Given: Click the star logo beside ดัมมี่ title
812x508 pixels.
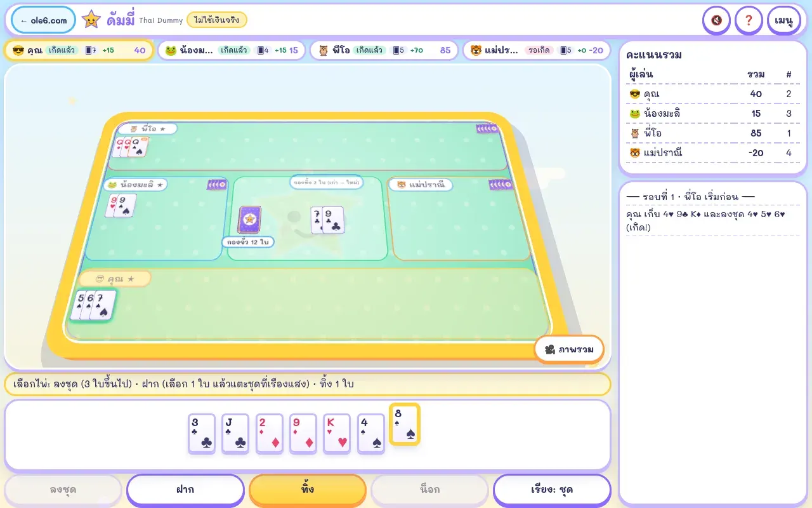Looking at the screenshot, I should point(91,20).
